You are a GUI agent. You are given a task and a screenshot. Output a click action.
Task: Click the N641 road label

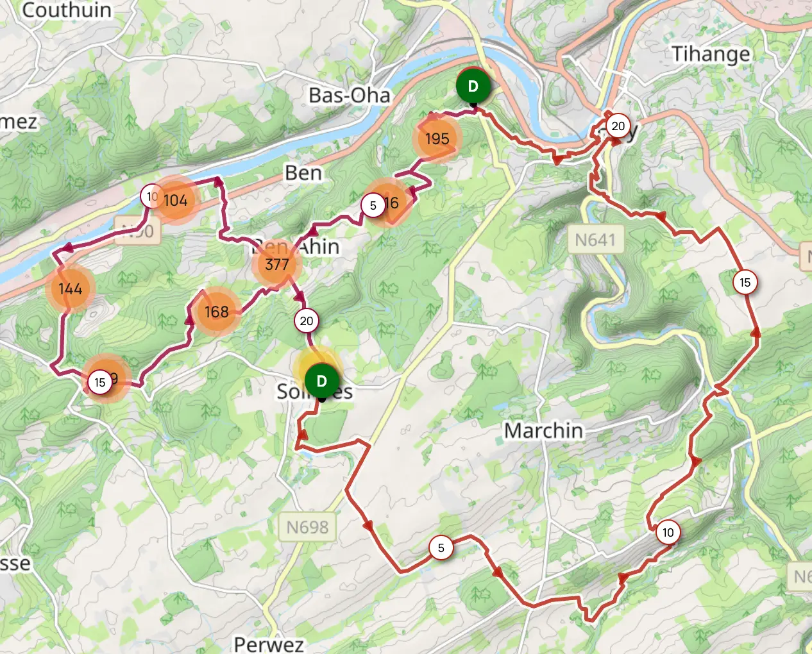pyautogui.click(x=595, y=240)
